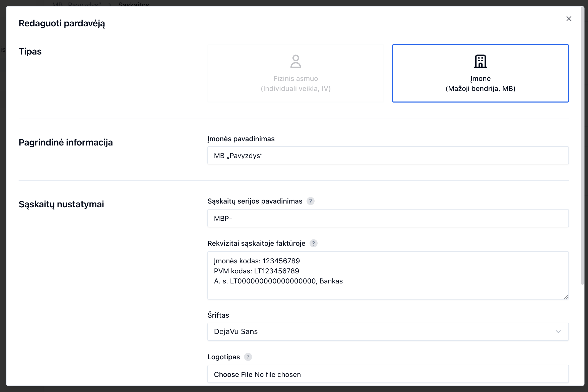The width and height of the screenshot is (588, 392).
Task: Click help icon beside Logotipas
Action: click(x=248, y=357)
